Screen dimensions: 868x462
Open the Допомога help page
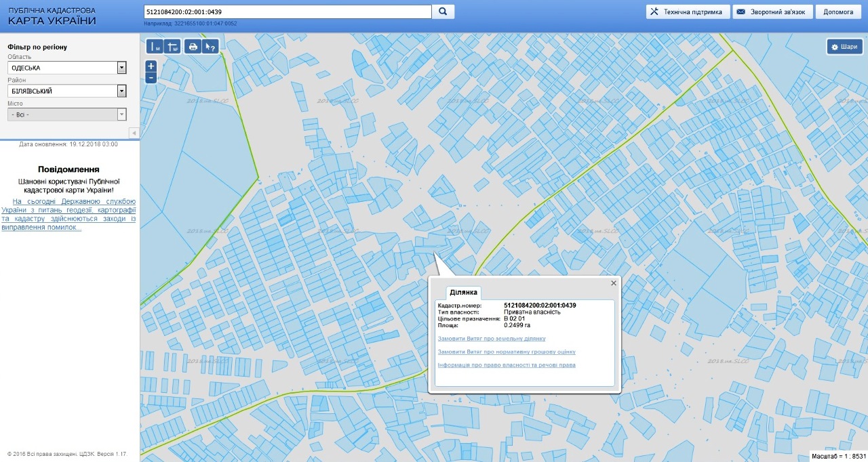tap(838, 12)
